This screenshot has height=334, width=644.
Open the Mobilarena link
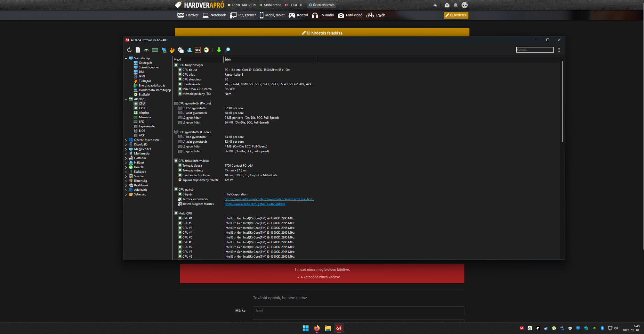click(x=270, y=5)
